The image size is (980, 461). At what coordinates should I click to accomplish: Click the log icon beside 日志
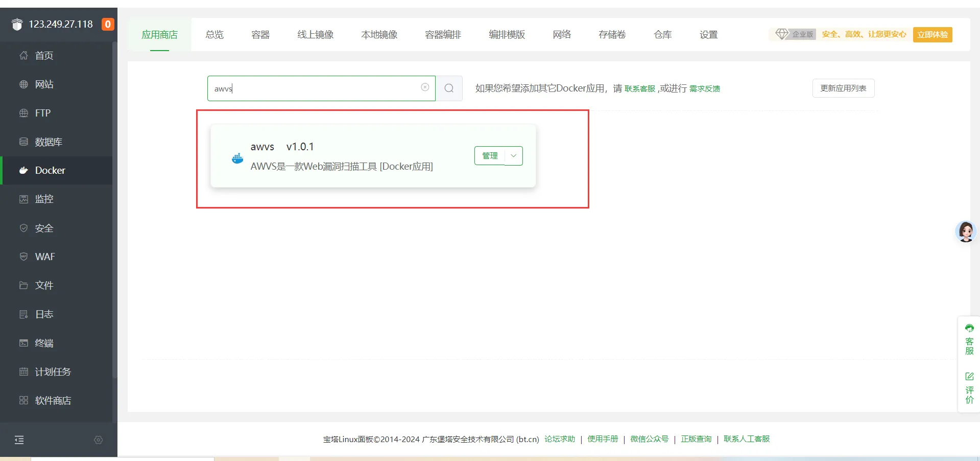tap(23, 314)
